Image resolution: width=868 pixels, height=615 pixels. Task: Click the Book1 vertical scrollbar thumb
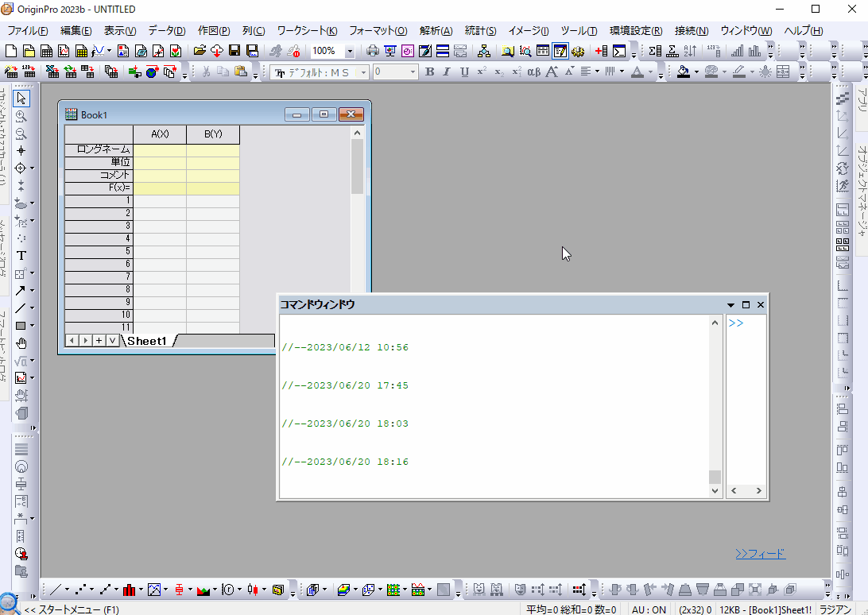(x=357, y=166)
